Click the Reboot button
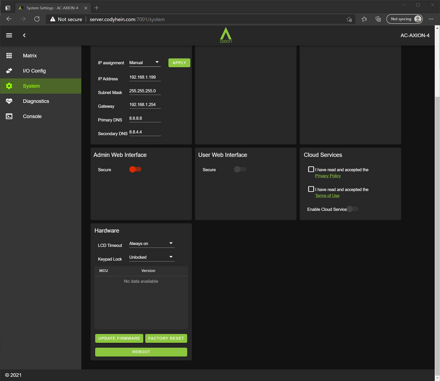The image size is (440, 381). coord(141,352)
